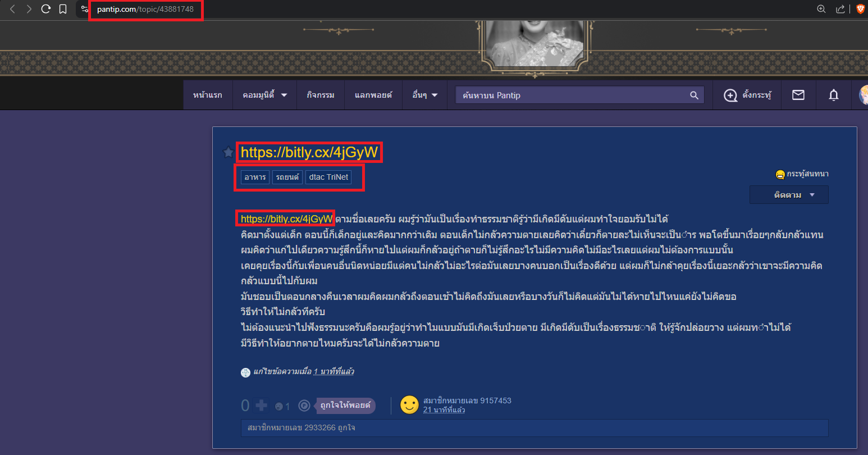Open the messages envelope icon
Image resolution: width=868 pixels, height=455 pixels.
tap(798, 95)
